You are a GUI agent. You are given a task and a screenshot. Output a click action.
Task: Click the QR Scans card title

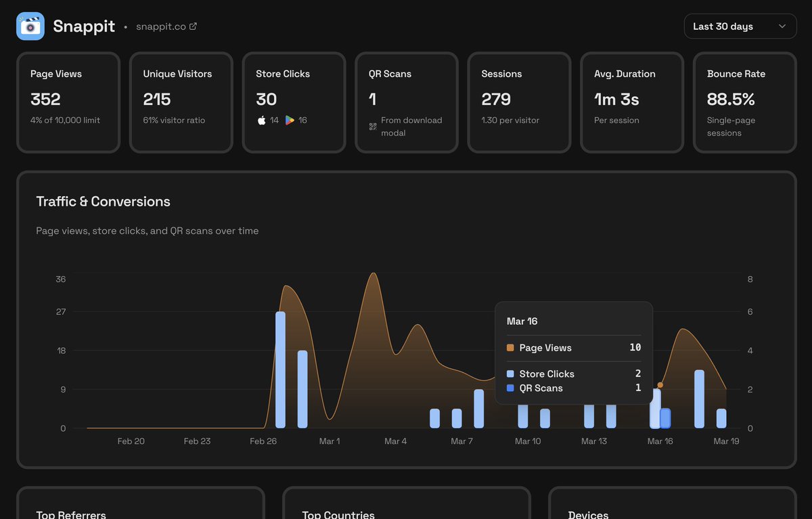pos(390,74)
